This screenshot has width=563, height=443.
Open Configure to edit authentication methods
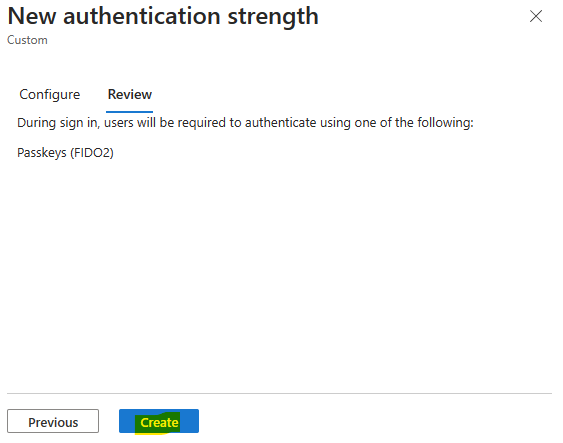coord(50,94)
